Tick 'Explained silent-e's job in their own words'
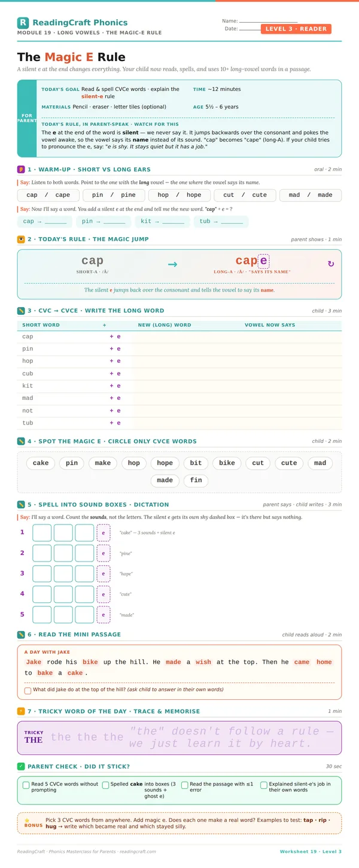The width and height of the screenshot is (359, 868). point(264,785)
